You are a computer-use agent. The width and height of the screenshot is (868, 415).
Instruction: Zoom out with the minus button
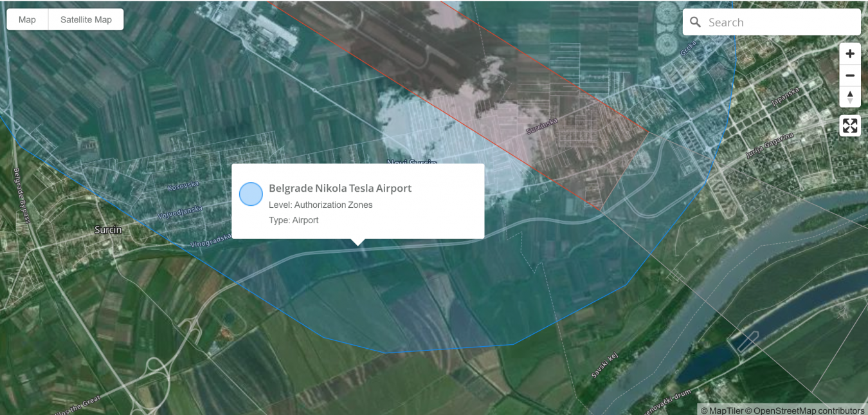coord(850,76)
